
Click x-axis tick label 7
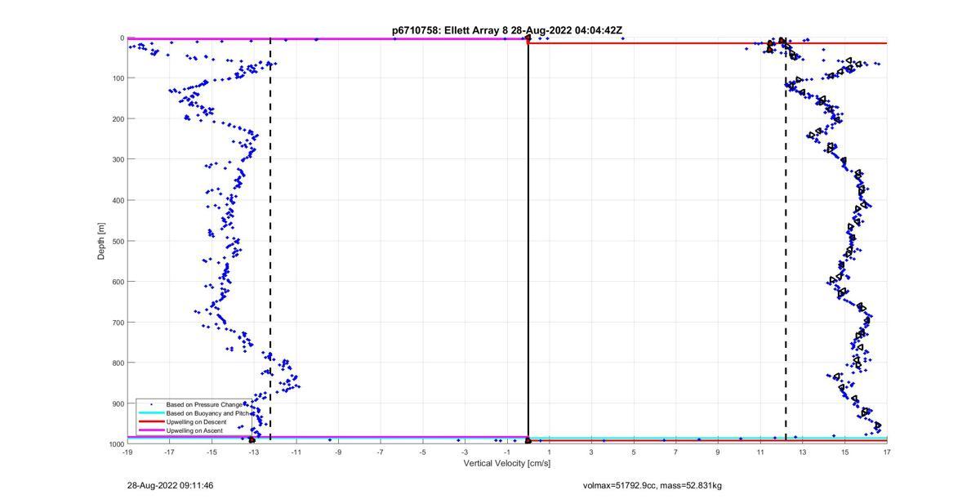pyautogui.click(x=676, y=452)
